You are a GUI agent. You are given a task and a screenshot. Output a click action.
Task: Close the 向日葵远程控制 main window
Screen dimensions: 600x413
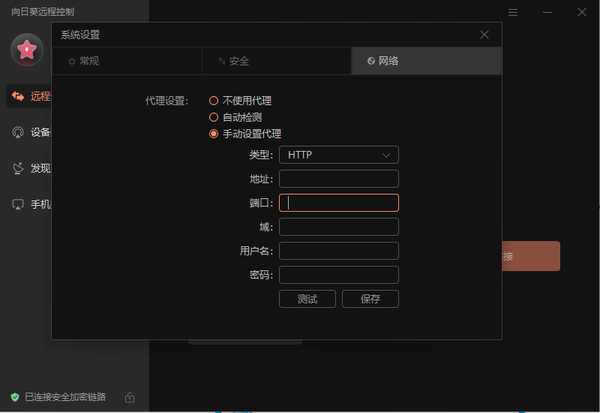click(582, 12)
